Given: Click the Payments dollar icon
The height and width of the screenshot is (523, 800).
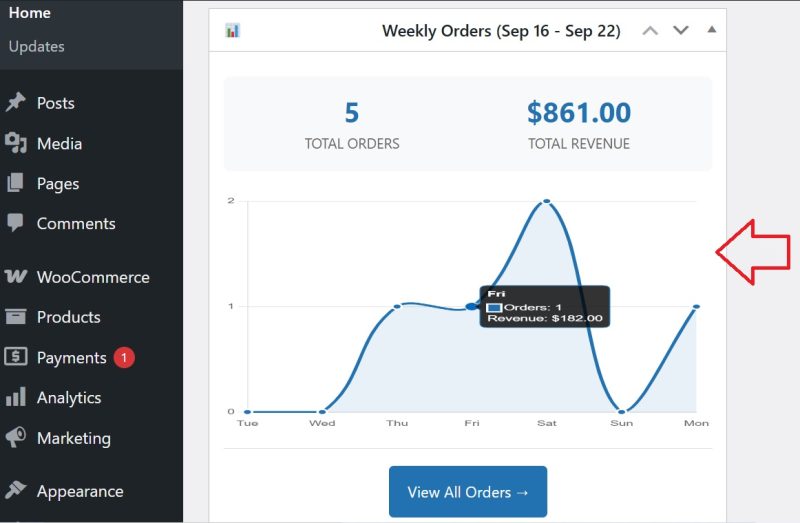Looking at the screenshot, I should point(15,357).
